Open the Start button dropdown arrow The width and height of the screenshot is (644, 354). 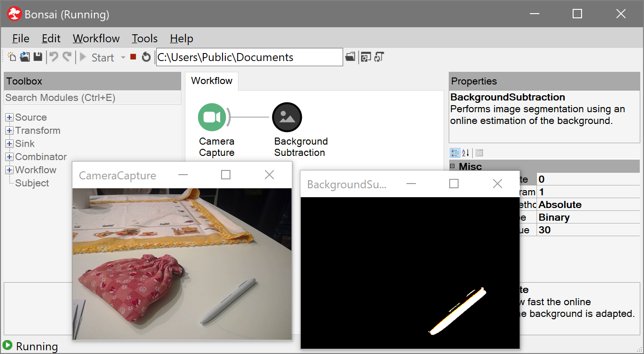pyautogui.click(x=123, y=57)
